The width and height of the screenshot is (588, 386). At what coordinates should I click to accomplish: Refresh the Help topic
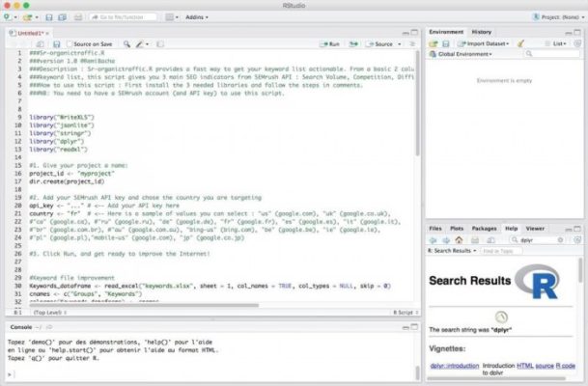pos(577,240)
